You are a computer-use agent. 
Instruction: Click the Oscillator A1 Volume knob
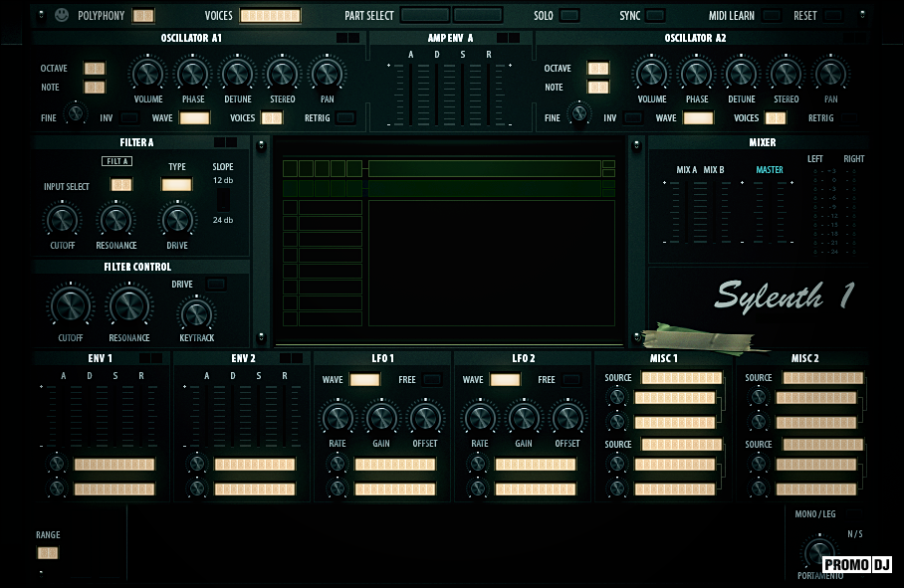coord(147,74)
